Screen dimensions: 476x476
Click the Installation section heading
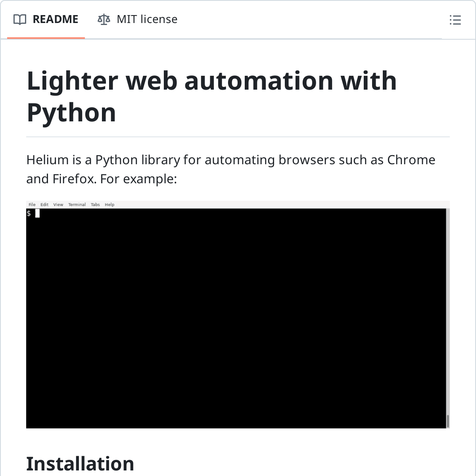coord(80,463)
